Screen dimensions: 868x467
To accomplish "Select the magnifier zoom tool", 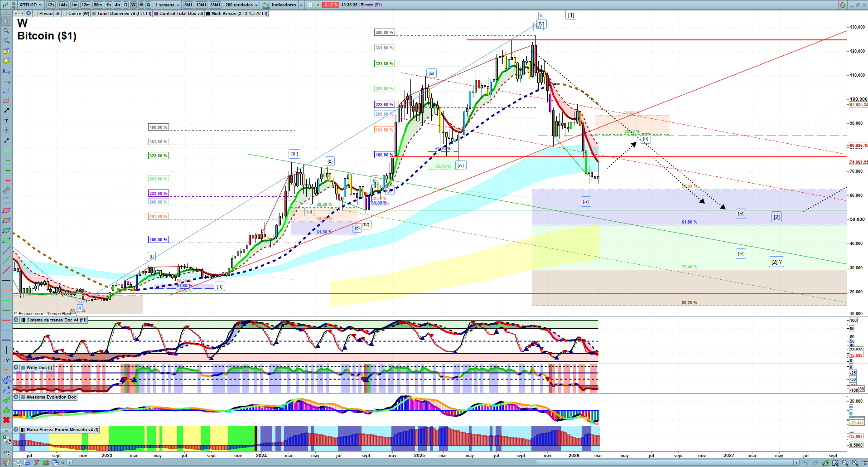I will [x=6, y=31].
